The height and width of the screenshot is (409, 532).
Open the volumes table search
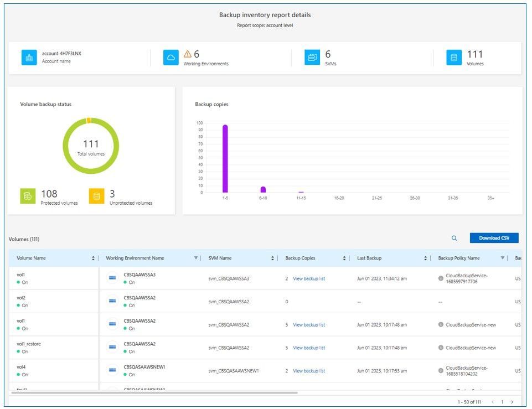454,238
